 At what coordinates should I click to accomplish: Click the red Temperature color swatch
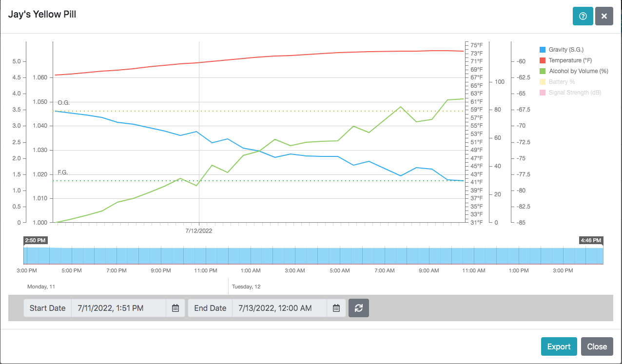(543, 60)
